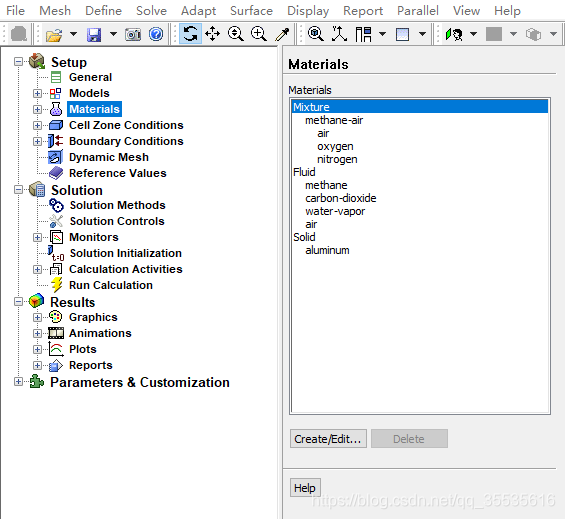Click the Calculation Activities icon

coord(56,269)
